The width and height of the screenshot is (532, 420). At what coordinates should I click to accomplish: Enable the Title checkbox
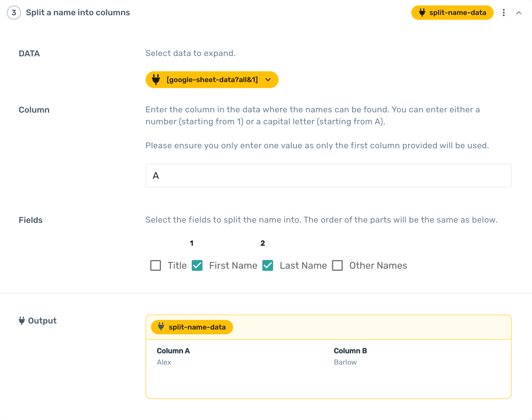(x=155, y=265)
